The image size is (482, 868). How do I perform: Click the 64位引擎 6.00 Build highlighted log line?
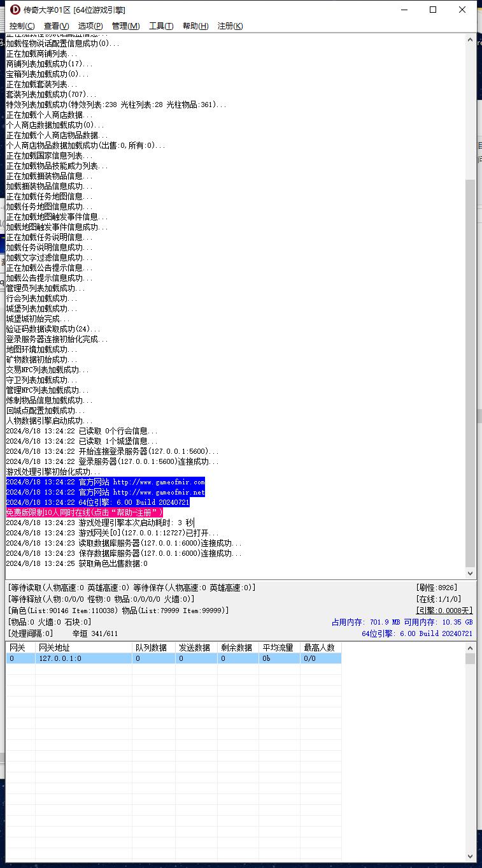coord(97,502)
